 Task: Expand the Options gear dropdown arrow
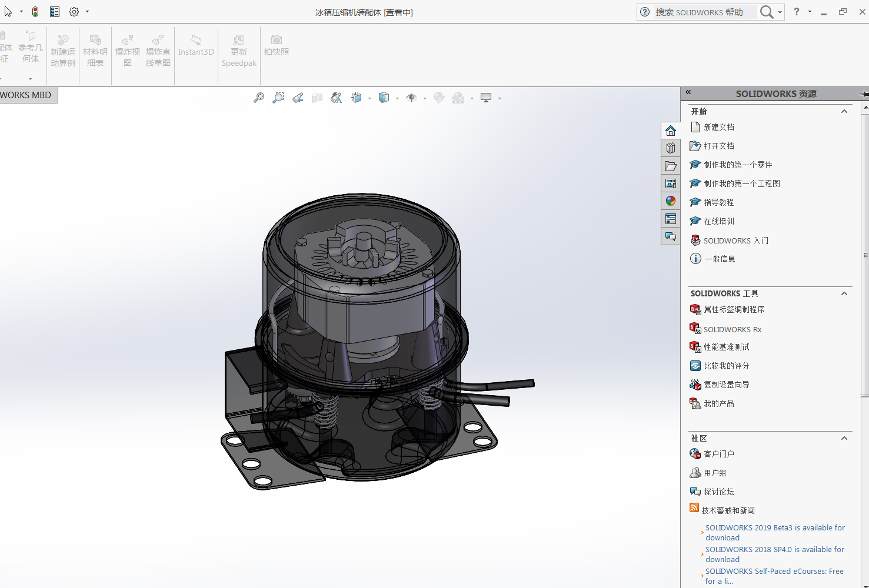pyautogui.click(x=88, y=12)
